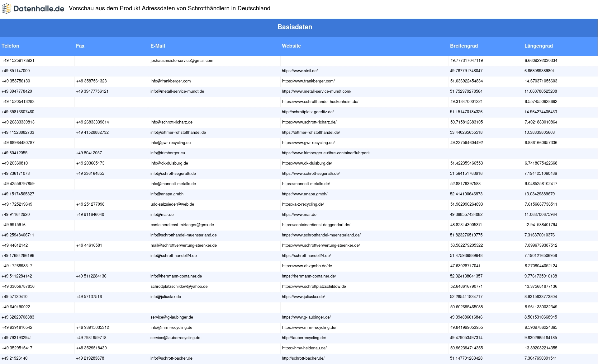Click longitude value 14.670371055603
This screenshot has height=364, width=598.
click(541, 81)
